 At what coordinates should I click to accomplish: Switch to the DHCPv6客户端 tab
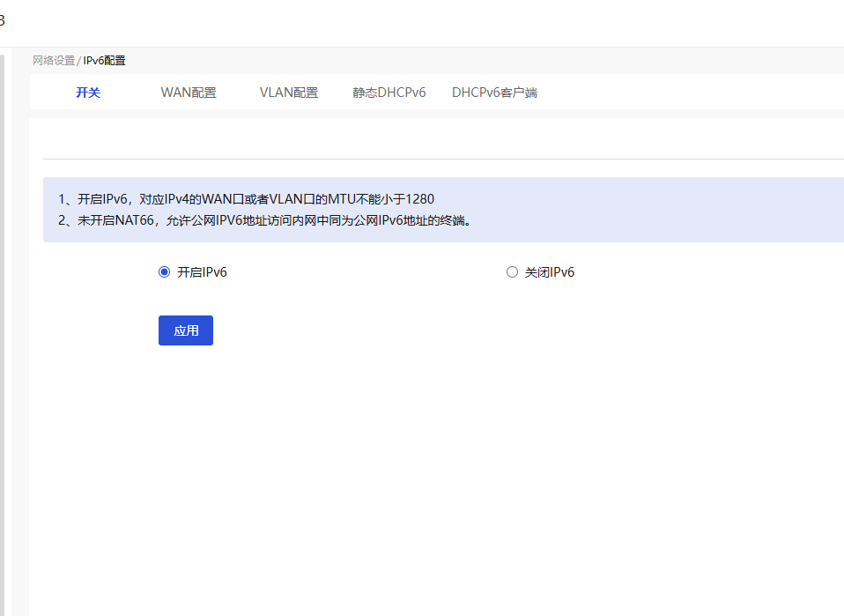point(494,93)
